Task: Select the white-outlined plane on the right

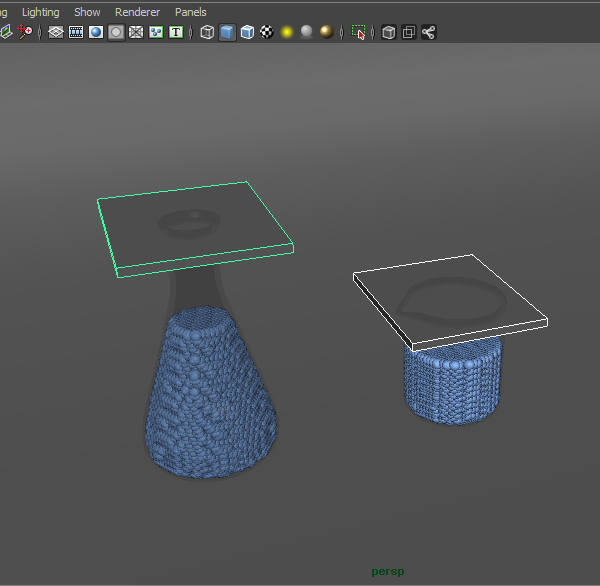Action: [450, 300]
